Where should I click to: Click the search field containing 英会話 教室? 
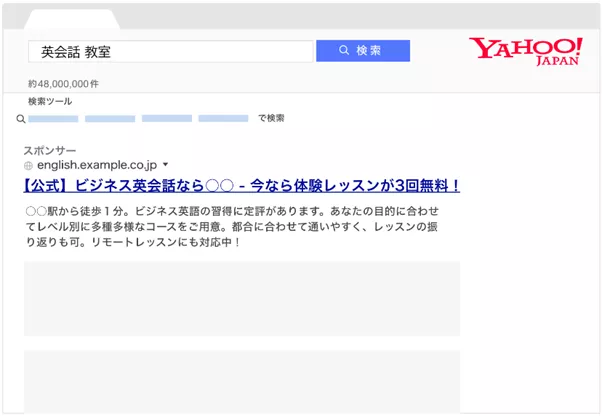170,51
